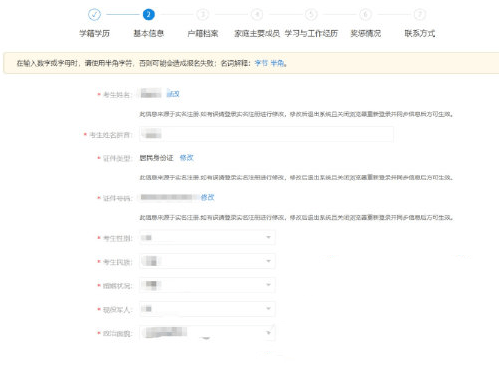Click 修改 next to 证件号码
The height and width of the screenshot is (365, 499).
coord(207,197)
